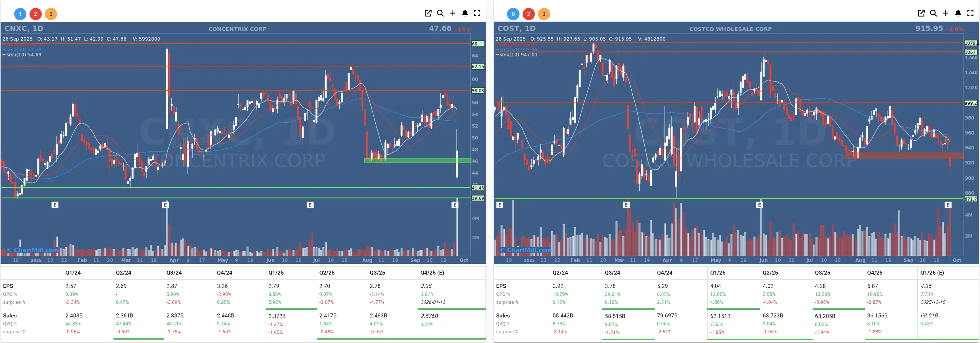Image resolution: width=980 pixels, height=343 pixels.
Task: Click the 999.2 price level label on COST
Action: pyautogui.click(x=970, y=103)
